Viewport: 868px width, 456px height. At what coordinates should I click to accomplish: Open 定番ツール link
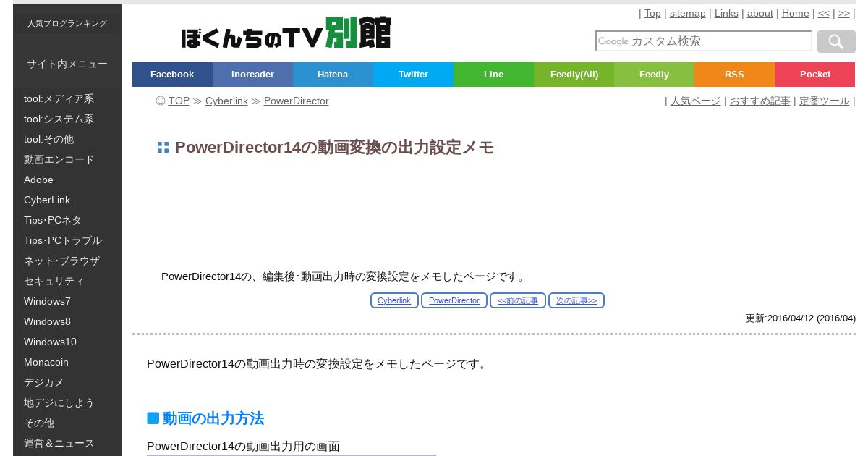tap(825, 101)
